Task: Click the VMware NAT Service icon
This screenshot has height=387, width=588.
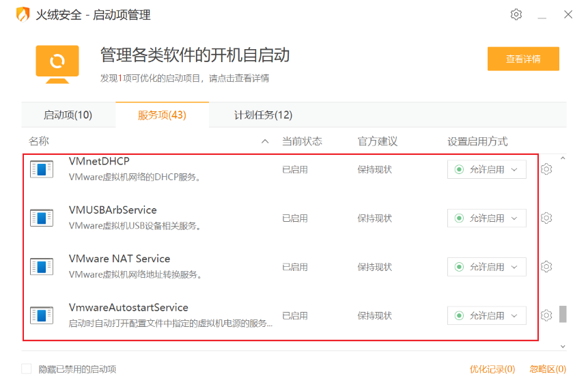Action: click(42, 267)
